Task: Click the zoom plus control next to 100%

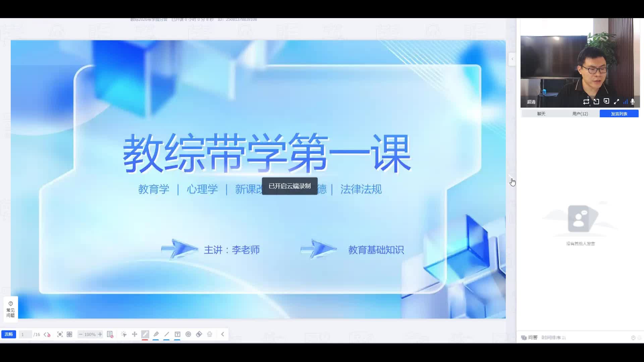Action: coord(100,334)
